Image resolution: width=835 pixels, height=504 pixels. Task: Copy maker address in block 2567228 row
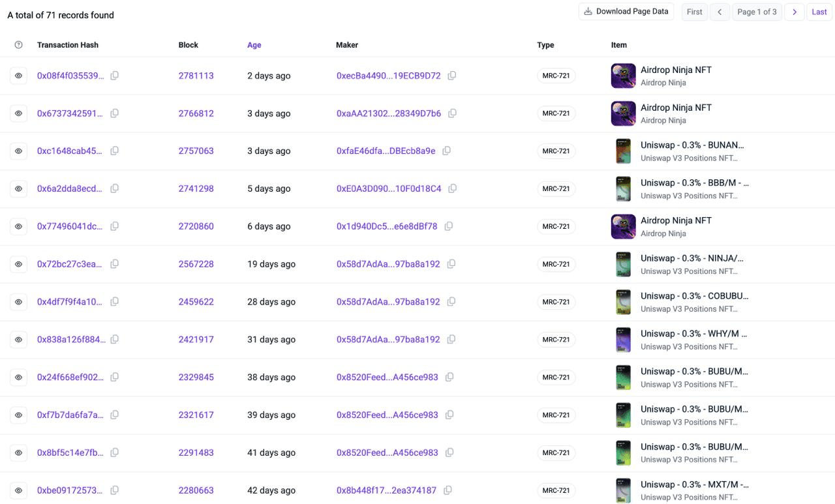(x=451, y=264)
